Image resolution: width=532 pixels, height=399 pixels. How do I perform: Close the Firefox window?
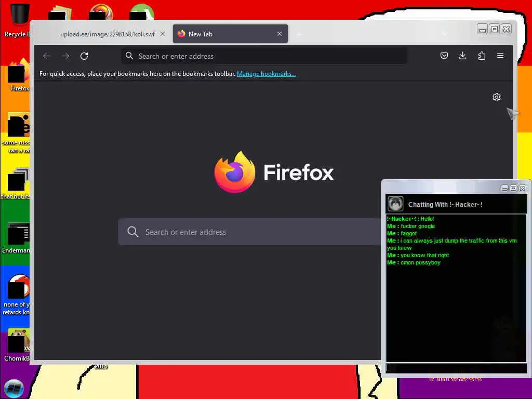[x=506, y=30]
